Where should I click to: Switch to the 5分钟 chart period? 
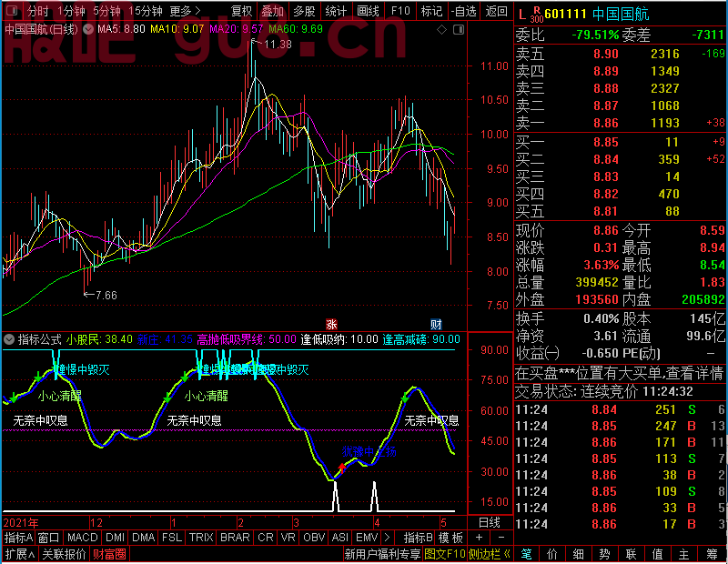pos(106,11)
